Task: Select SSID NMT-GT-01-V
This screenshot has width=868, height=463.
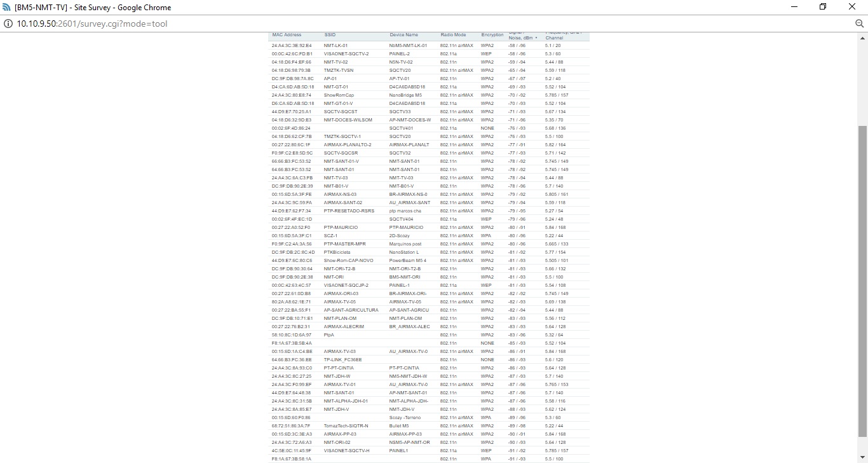Action: [x=338, y=104]
